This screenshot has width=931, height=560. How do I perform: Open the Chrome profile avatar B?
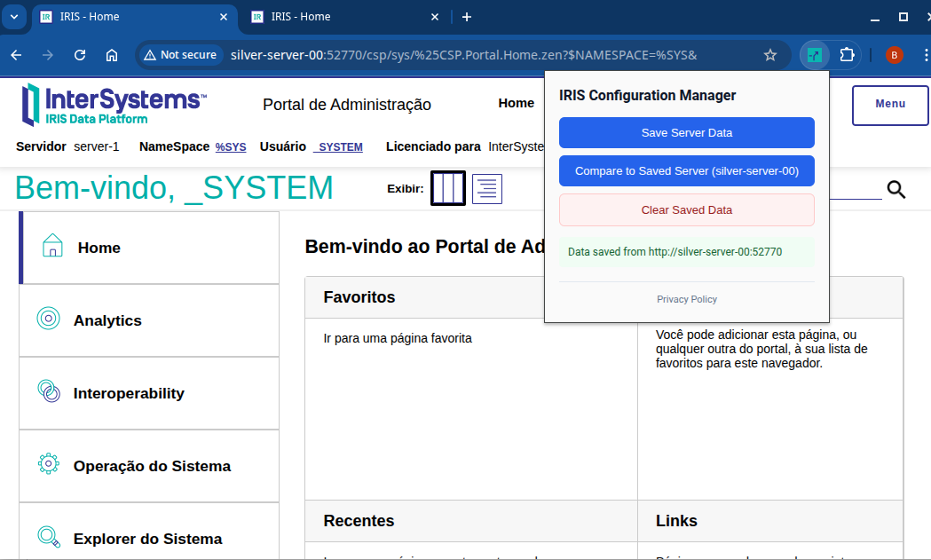[x=894, y=55]
